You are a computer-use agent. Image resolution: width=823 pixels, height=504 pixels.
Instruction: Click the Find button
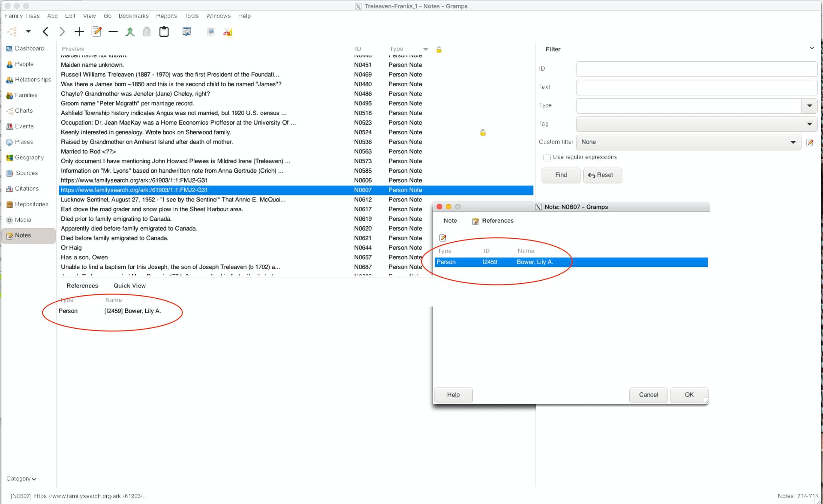tap(561, 175)
